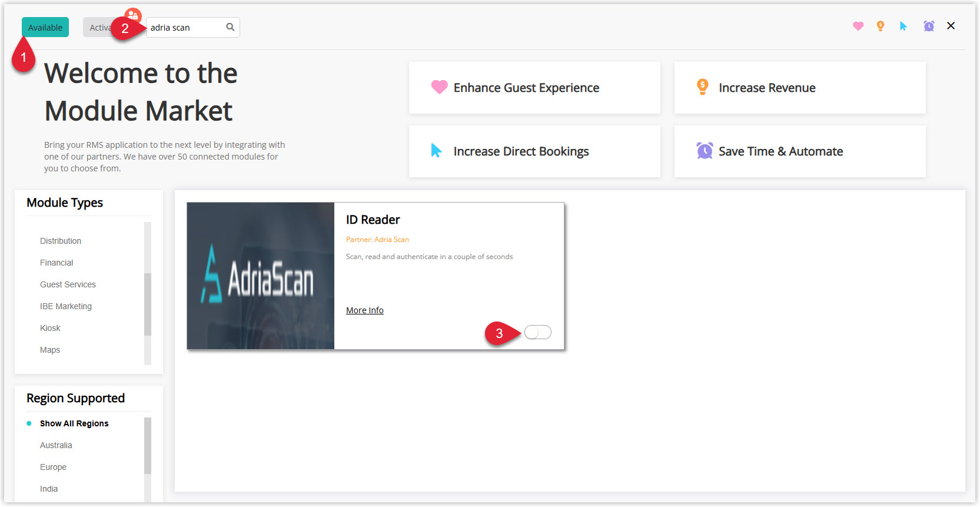
Task: Click the orange lightbulb revenue icon at top
Action: 881,26
